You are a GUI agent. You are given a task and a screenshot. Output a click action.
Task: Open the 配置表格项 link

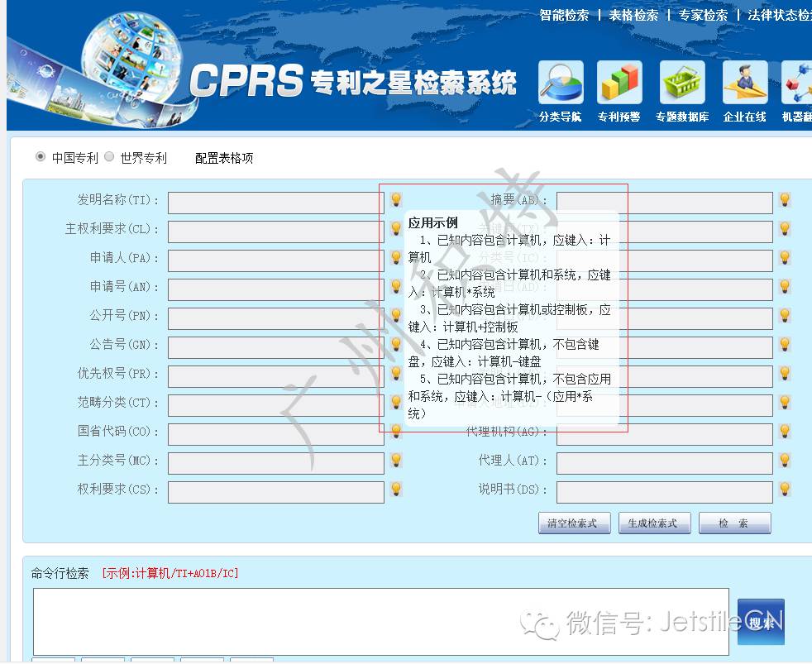(x=224, y=158)
